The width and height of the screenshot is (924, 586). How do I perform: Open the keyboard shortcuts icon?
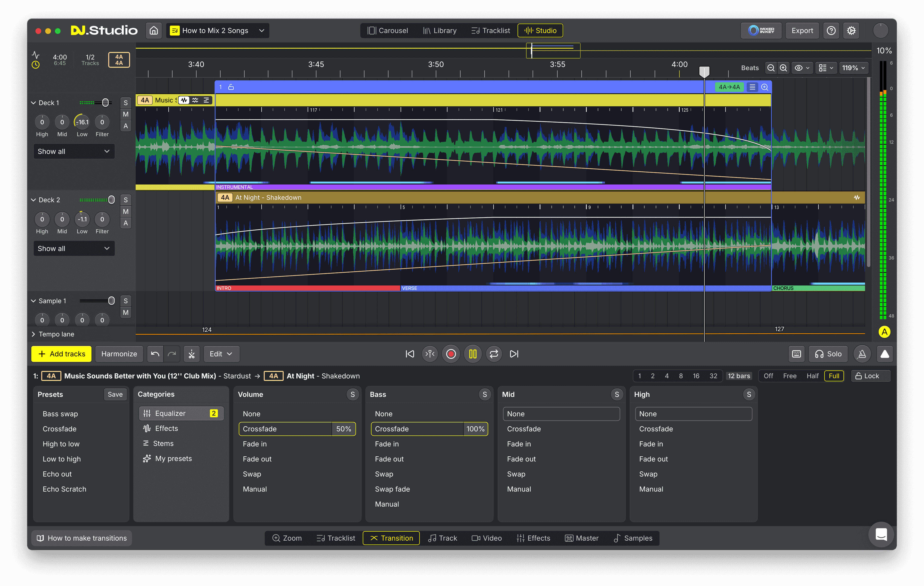(797, 354)
